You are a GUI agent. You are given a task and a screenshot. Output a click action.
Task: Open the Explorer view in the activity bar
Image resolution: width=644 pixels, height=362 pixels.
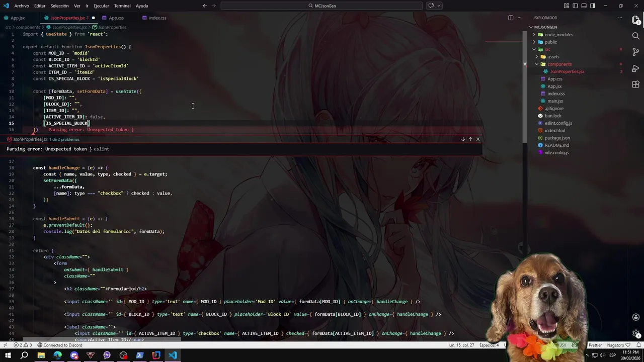point(636,20)
